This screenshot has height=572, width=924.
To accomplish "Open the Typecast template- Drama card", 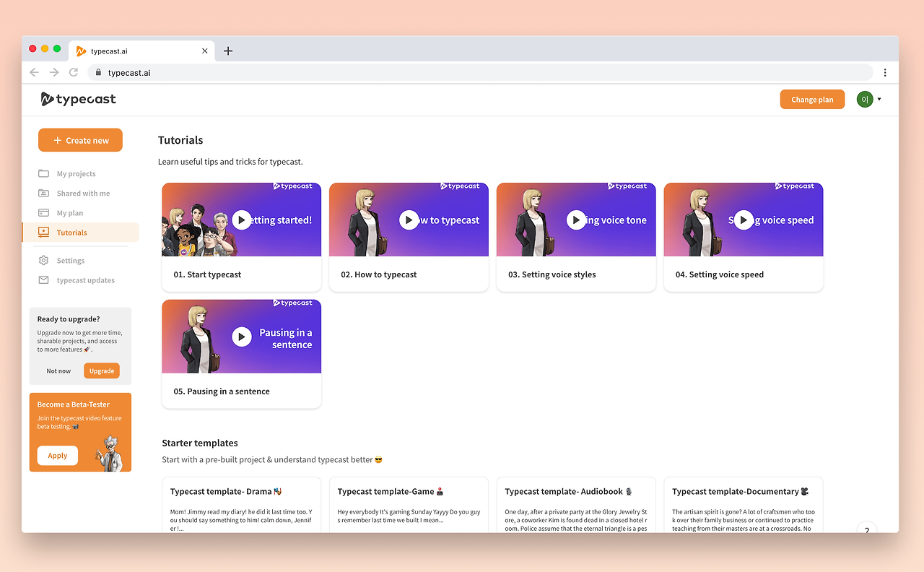I will click(x=242, y=505).
